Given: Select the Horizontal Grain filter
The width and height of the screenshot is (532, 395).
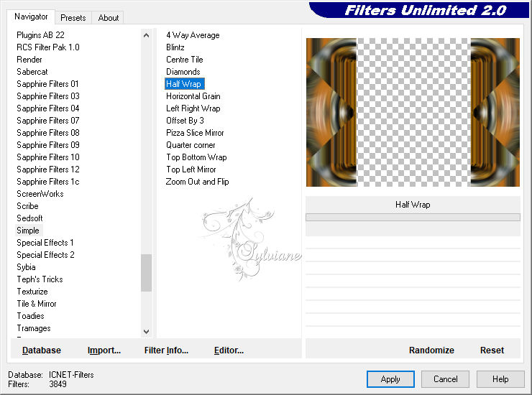Looking at the screenshot, I should tap(193, 96).
